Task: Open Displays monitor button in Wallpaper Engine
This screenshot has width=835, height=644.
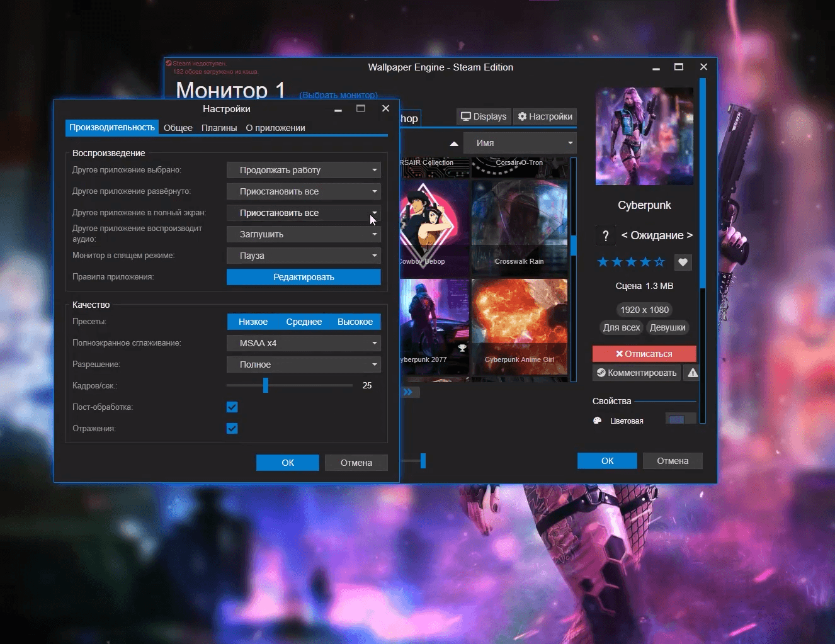Action: coord(484,116)
